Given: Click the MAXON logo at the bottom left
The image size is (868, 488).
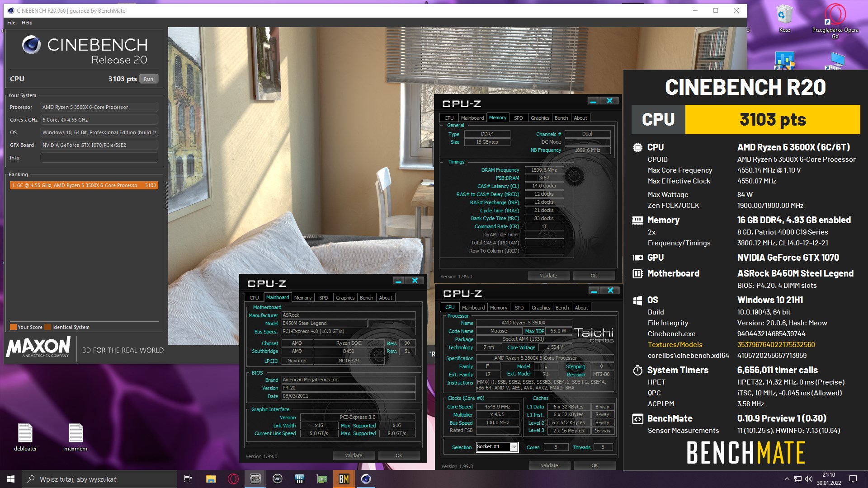Looking at the screenshot, I should [38, 347].
